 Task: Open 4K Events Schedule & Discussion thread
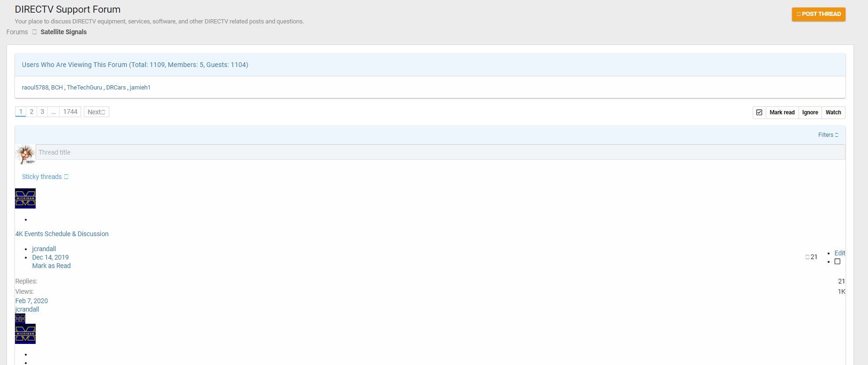[62, 234]
